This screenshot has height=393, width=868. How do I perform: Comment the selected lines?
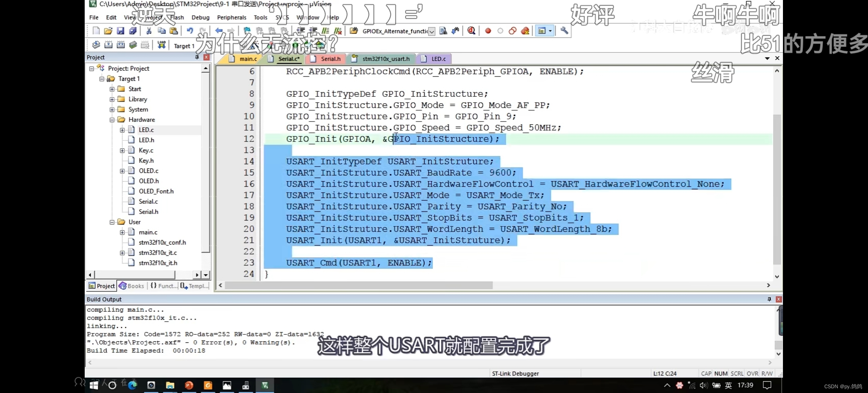[x=325, y=31]
